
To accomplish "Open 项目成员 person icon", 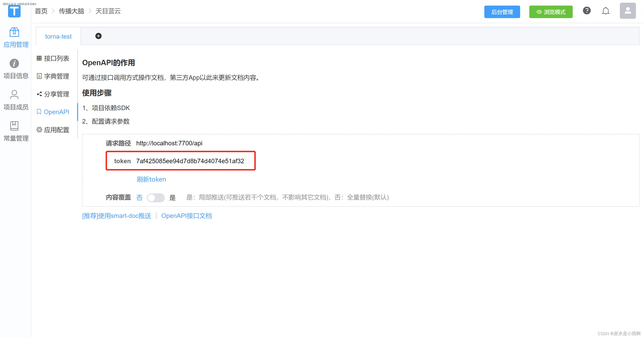I will click(14, 95).
